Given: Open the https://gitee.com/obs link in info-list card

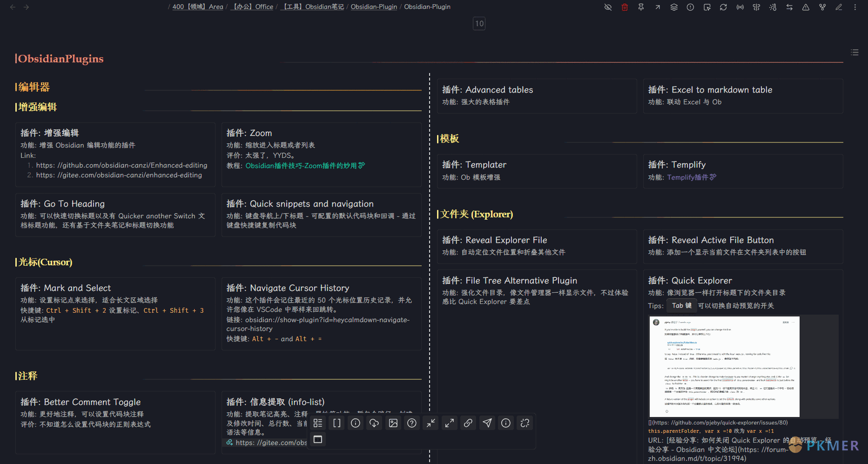Looking at the screenshot, I should click(x=271, y=443).
